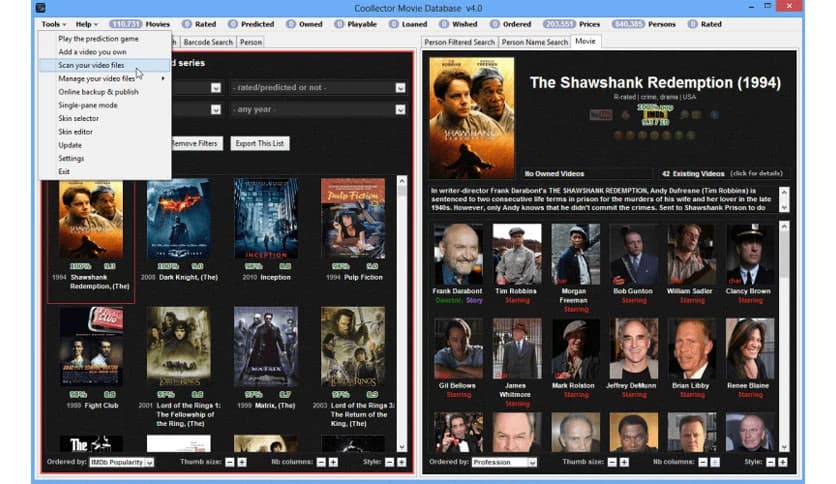The image size is (836, 484).
Task: Switch to Person Name Search tab
Action: pos(535,42)
